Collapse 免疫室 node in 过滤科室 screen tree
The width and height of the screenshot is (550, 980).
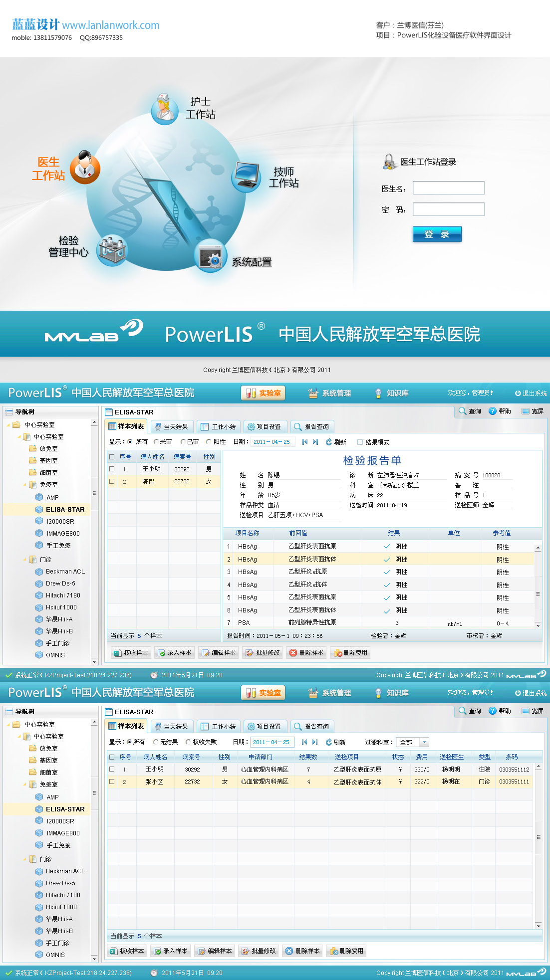coord(24,784)
